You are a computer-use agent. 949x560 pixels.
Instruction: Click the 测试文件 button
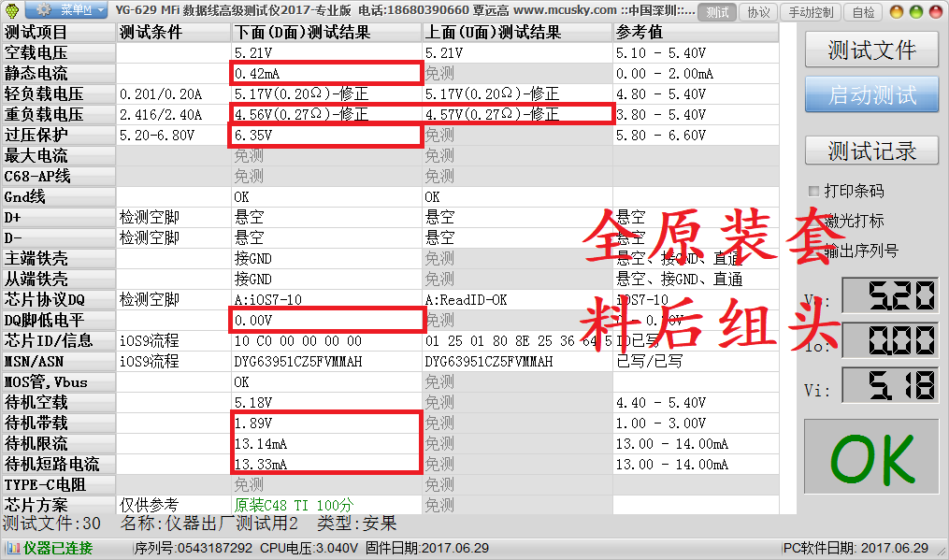point(871,50)
